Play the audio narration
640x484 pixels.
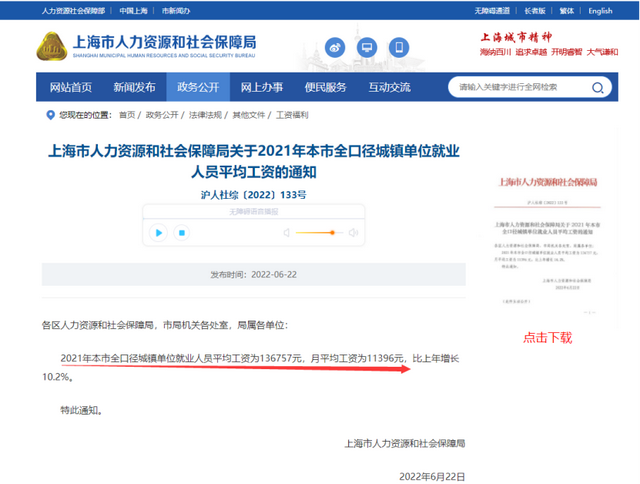click(158, 233)
